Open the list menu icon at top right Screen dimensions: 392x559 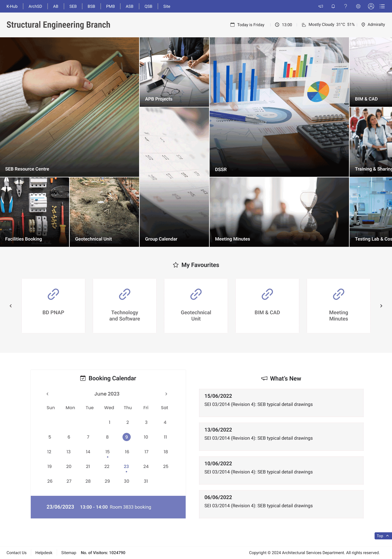(x=382, y=6)
